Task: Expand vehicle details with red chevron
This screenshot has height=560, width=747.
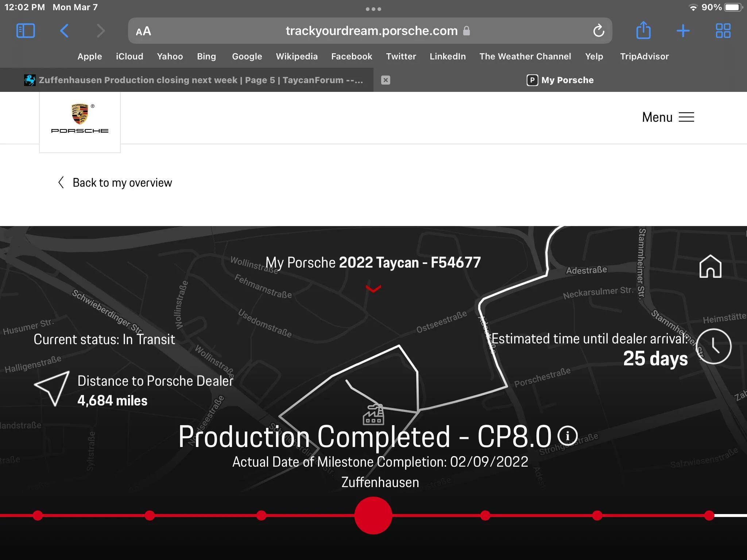Action: tap(373, 289)
